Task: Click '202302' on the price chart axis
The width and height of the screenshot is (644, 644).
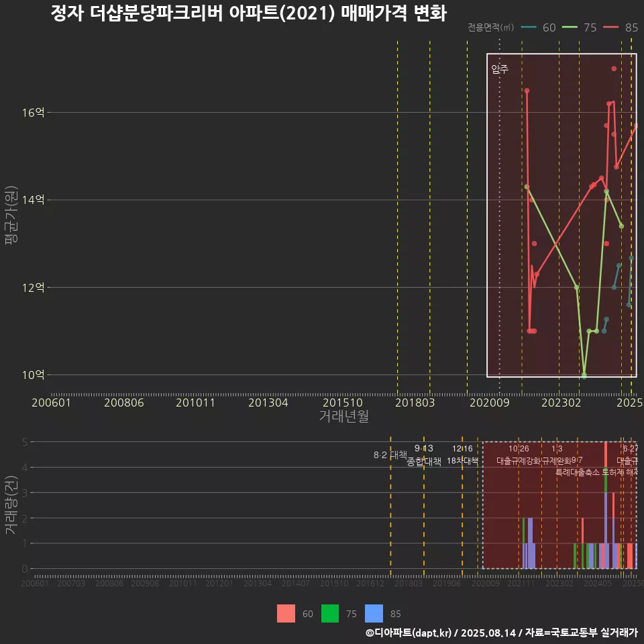Action: 561,402
